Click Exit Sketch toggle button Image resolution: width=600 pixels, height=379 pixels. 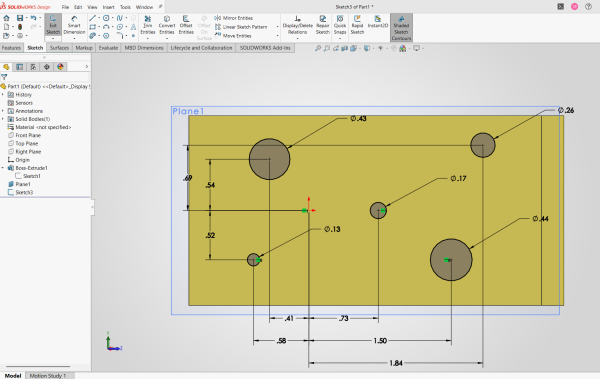pyautogui.click(x=53, y=25)
